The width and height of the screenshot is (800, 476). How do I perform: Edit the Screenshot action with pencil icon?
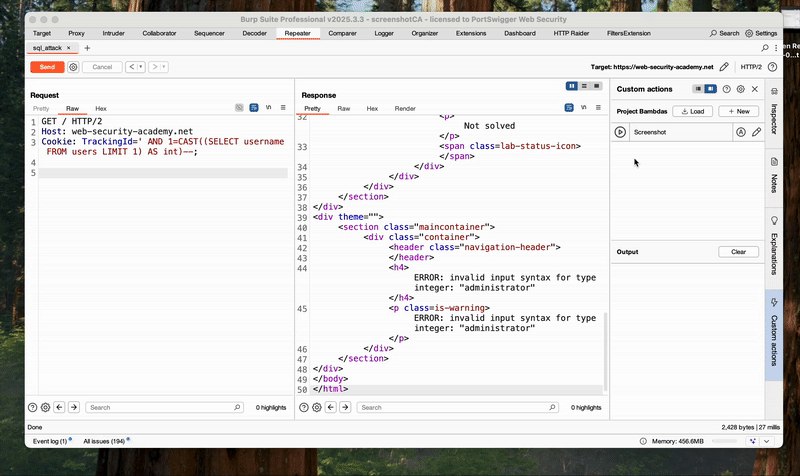coord(756,131)
